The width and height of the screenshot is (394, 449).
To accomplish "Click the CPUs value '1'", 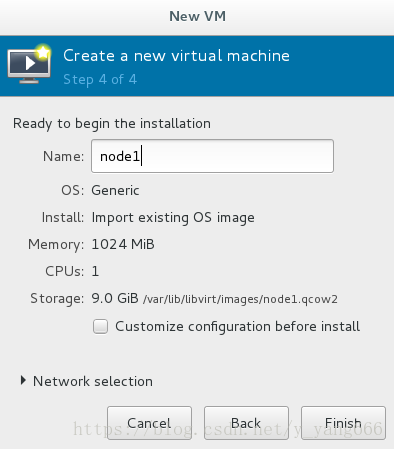I will point(95,271).
